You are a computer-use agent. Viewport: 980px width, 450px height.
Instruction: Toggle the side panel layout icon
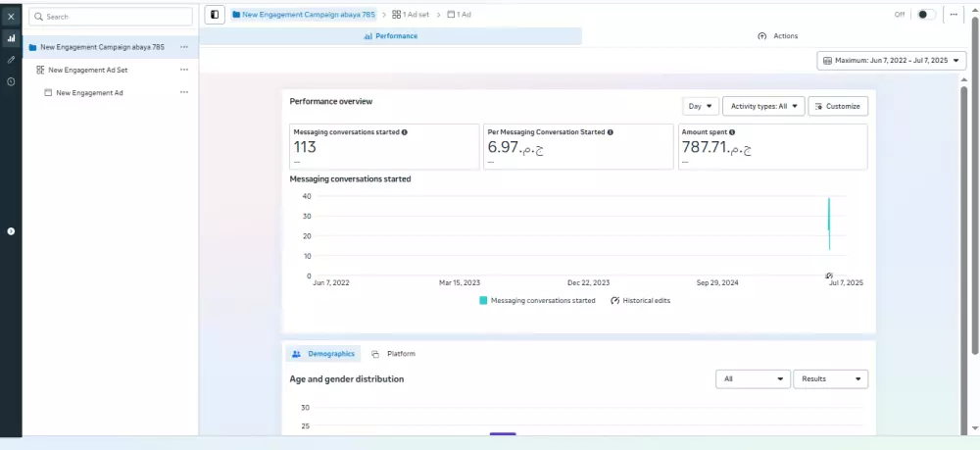pos(215,15)
